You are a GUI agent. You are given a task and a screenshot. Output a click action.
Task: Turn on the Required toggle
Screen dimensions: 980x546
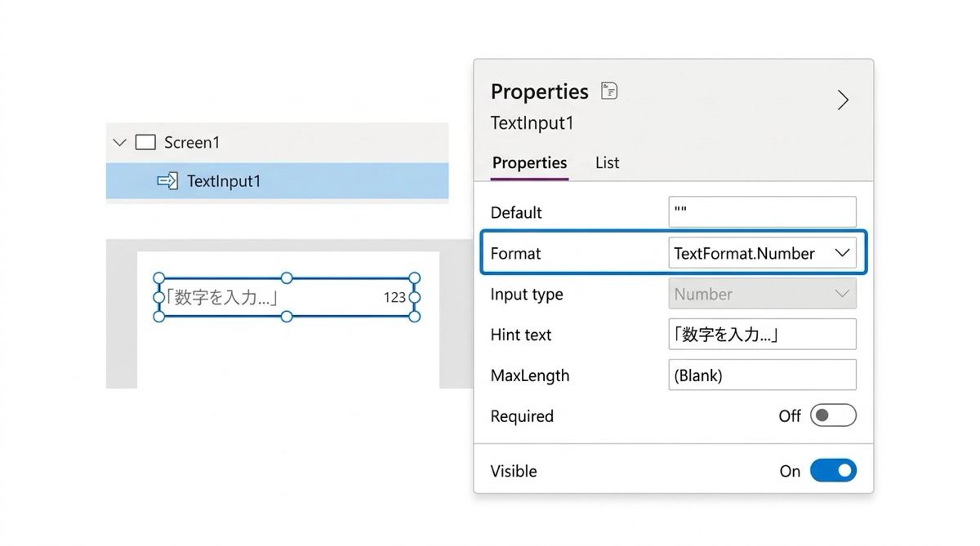833,416
